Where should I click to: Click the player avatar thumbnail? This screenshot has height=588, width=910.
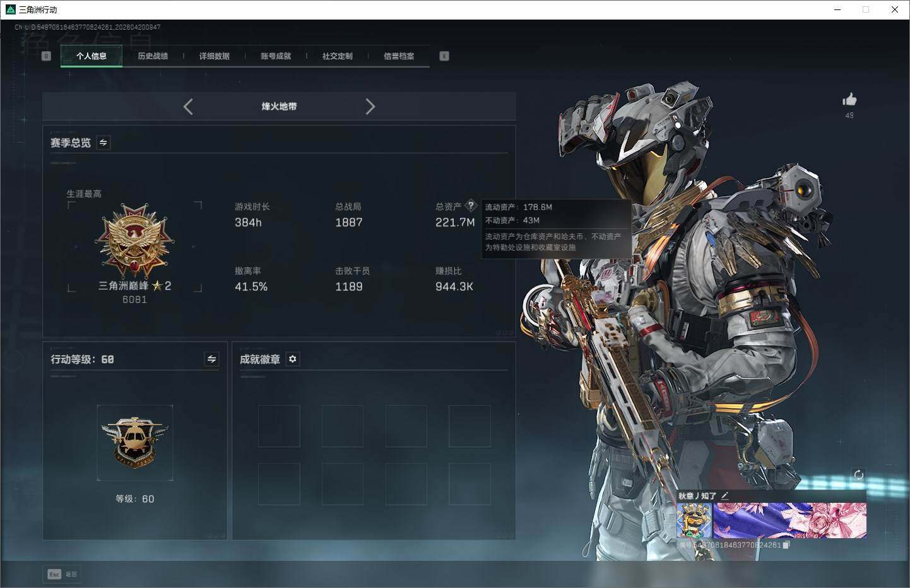[694, 520]
